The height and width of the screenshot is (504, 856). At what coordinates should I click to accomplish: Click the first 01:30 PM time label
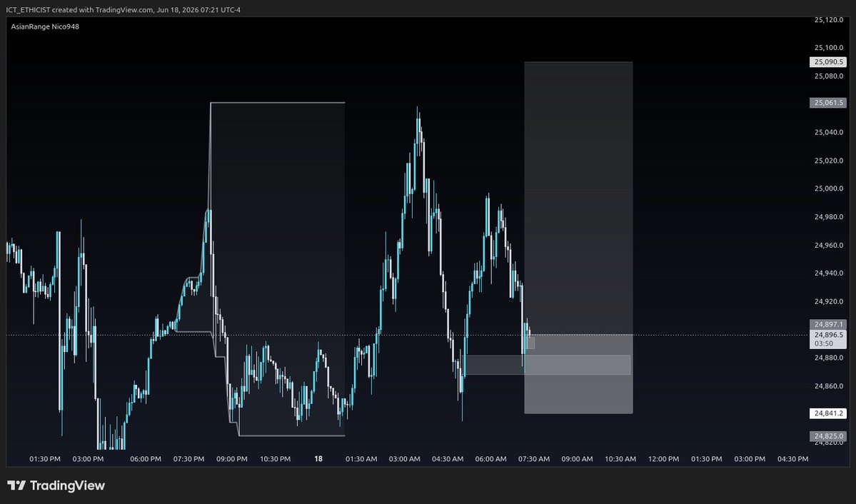click(x=45, y=459)
